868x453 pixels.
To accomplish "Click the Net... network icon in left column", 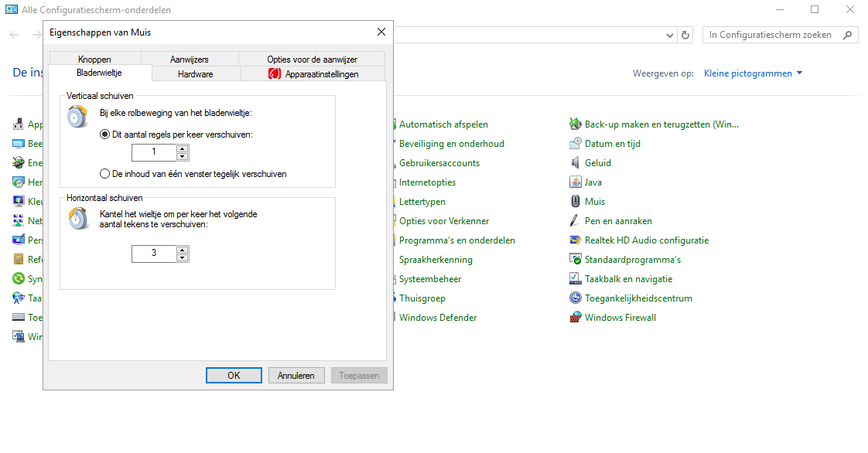I will coord(19,220).
